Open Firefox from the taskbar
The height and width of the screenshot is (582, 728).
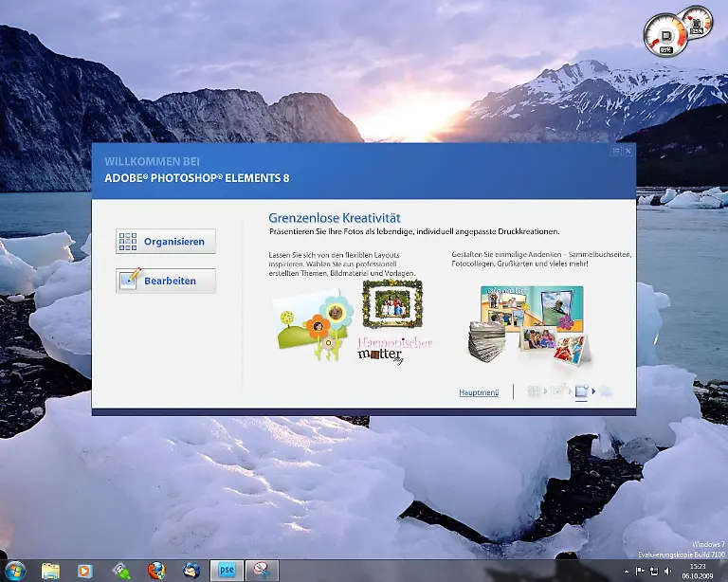(x=156, y=570)
